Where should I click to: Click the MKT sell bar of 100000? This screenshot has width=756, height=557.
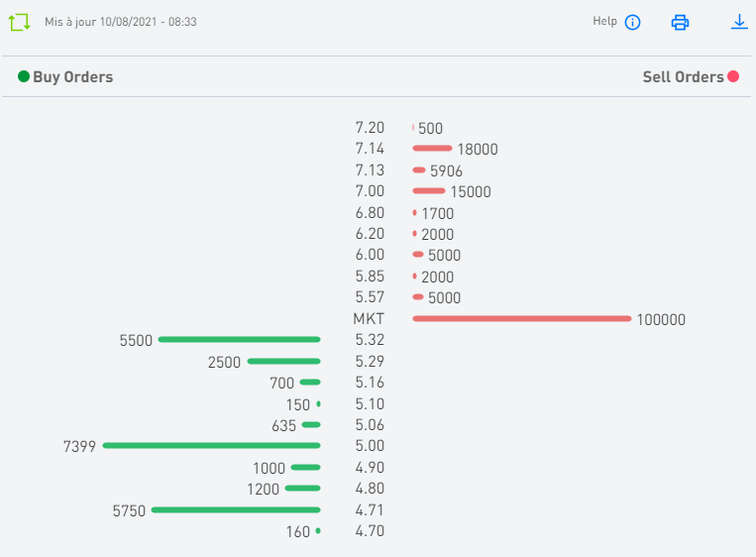tap(521, 318)
